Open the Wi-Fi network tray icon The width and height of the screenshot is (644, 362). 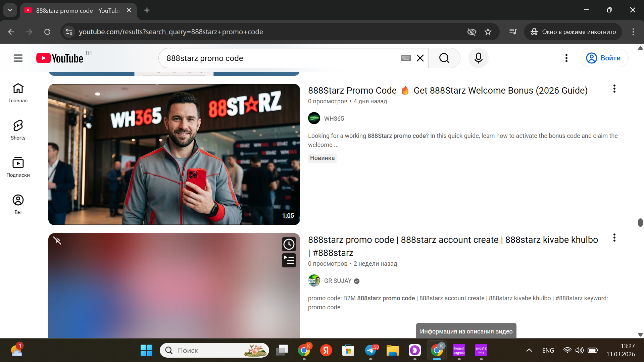point(567,350)
